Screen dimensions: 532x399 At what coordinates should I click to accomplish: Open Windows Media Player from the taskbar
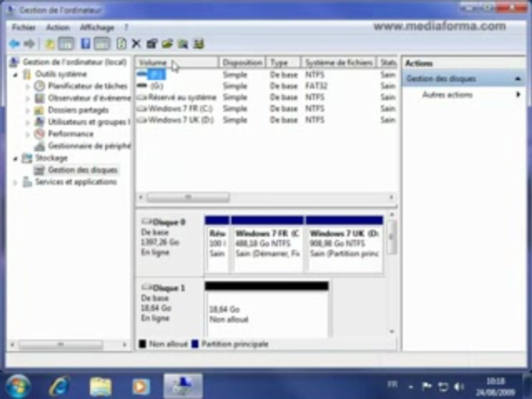[141, 386]
